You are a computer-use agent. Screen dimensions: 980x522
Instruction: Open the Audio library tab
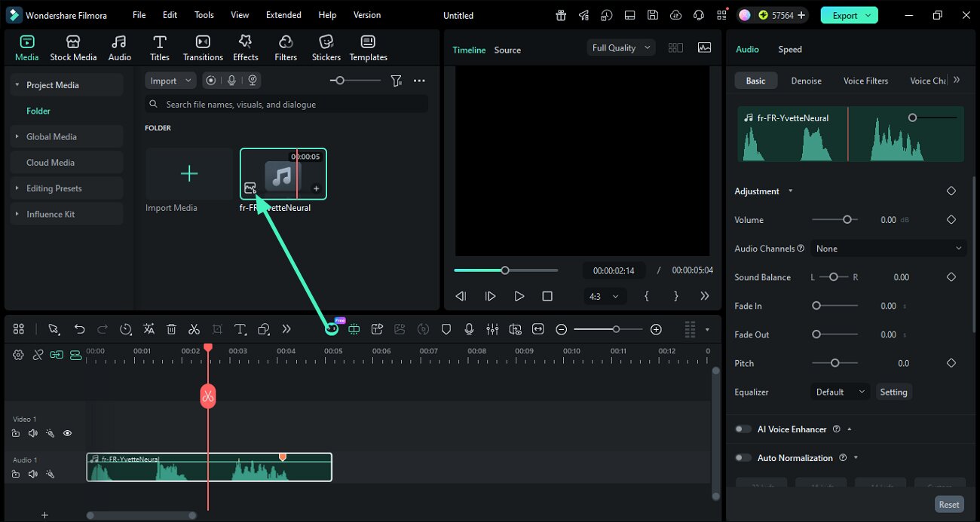tap(119, 48)
